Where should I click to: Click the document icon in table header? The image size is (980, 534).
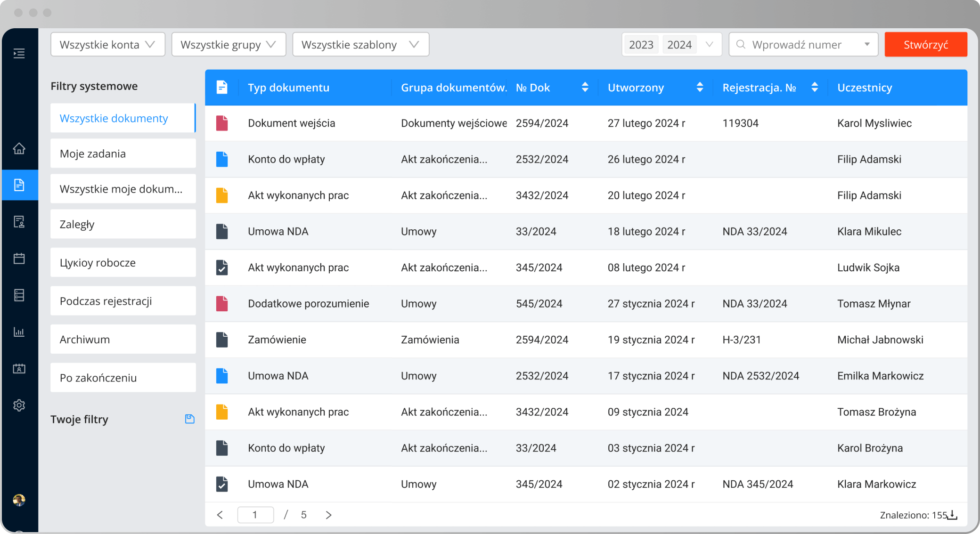[x=222, y=87]
